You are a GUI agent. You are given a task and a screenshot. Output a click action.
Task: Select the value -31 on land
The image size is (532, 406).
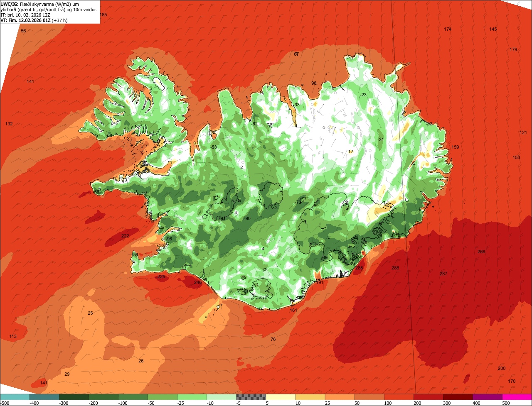(x=381, y=140)
